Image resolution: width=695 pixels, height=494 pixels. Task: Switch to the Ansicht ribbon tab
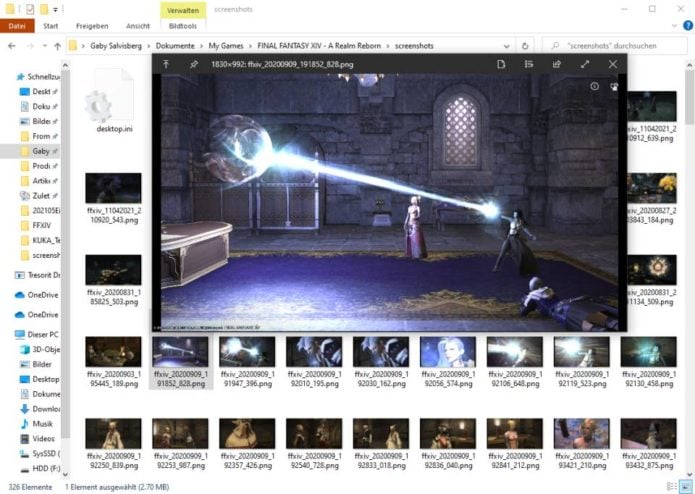click(138, 26)
